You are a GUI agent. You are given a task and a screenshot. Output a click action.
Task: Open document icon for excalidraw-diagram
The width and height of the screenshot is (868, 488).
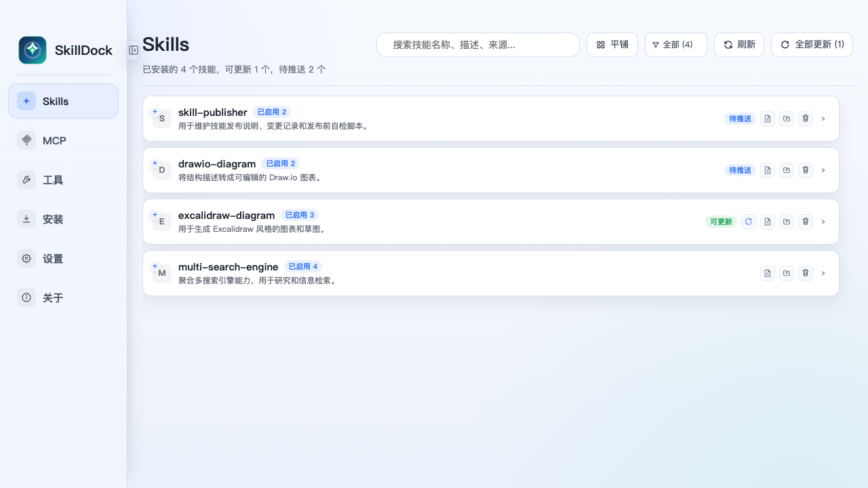[x=768, y=222]
